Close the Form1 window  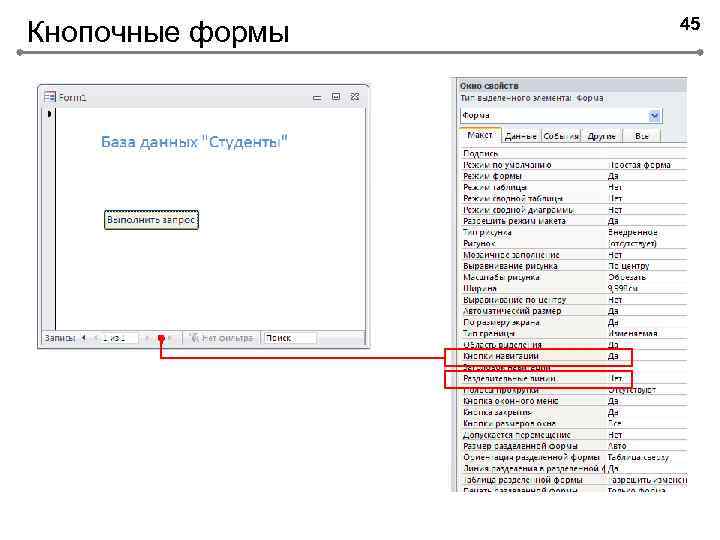tap(355, 96)
